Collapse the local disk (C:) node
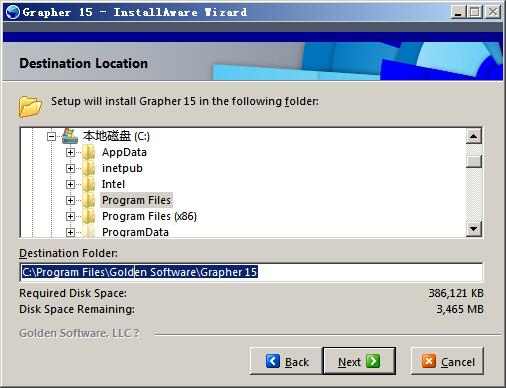Screen dimensions: 506x388 click(x=51, y=136)
